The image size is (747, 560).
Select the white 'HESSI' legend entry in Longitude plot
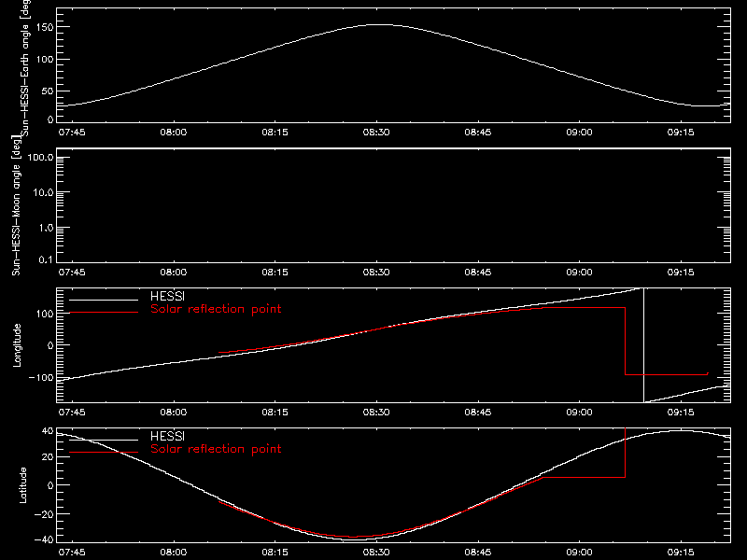(x=167, y=296)
